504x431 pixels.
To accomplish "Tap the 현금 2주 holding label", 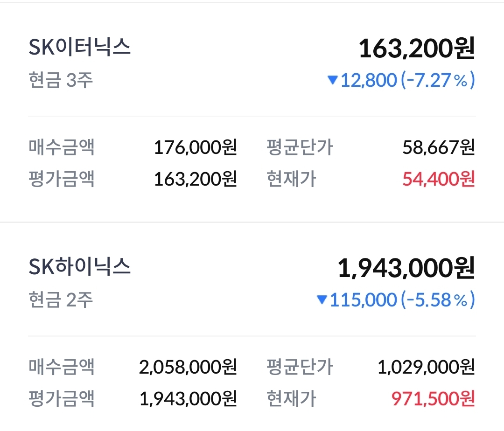I will click(x=61, y=300).
